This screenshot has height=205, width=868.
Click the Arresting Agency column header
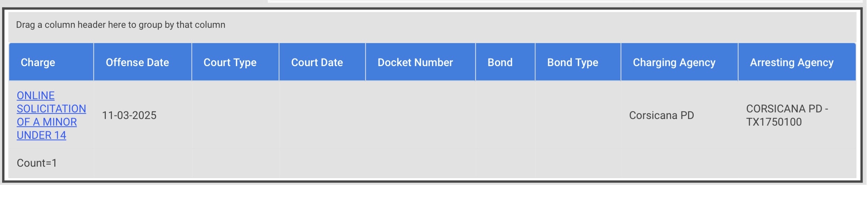point(791,62)
